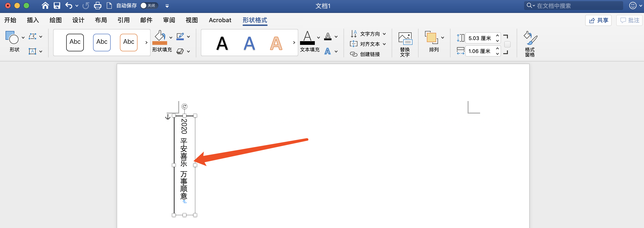
Task: Apply text fill with the A icon
Action: point(307,37)
